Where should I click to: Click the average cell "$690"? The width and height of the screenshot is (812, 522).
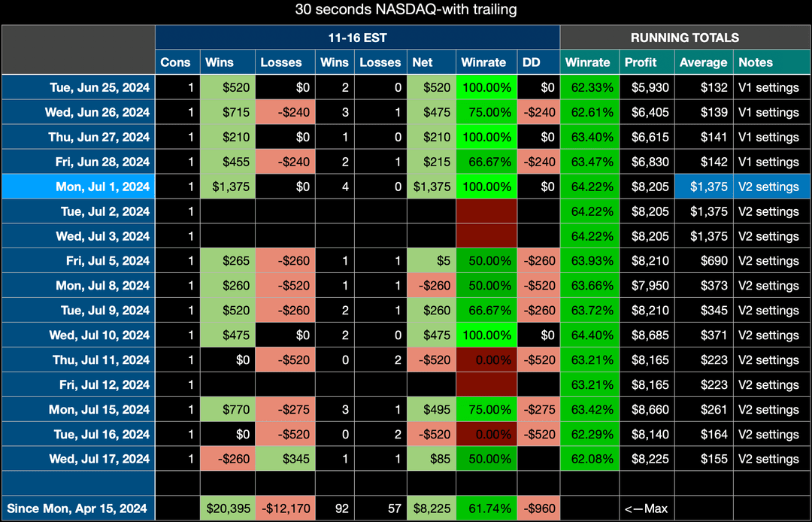(704, 261)
